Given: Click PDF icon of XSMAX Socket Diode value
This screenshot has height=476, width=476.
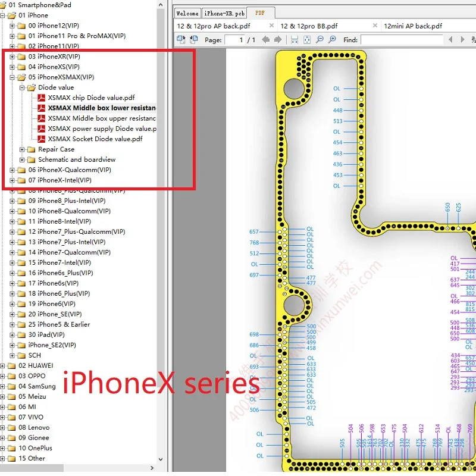Looking at the screenshot, I should pyautogui.click(x=41, y=139).
